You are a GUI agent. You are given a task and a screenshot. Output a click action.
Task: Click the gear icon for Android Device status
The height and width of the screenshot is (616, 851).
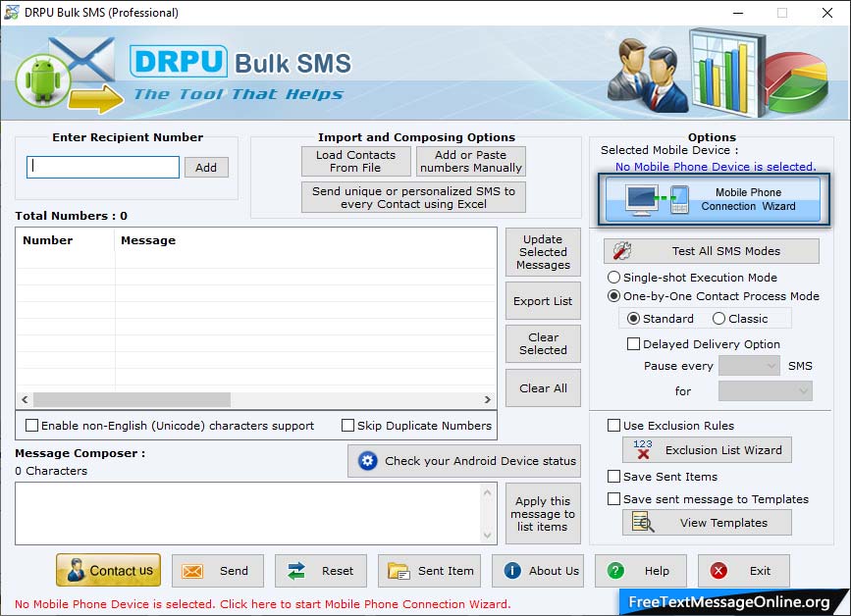[367, 461]
